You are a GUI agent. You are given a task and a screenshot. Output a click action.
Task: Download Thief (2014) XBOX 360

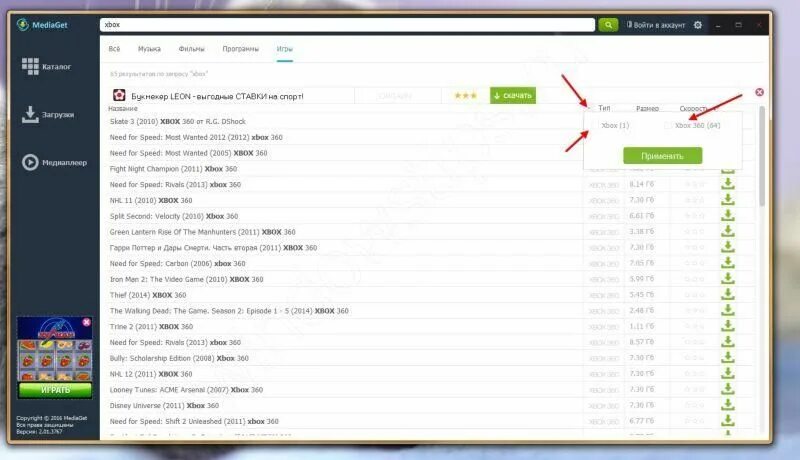pyautogui.click(x=728, y=294)
